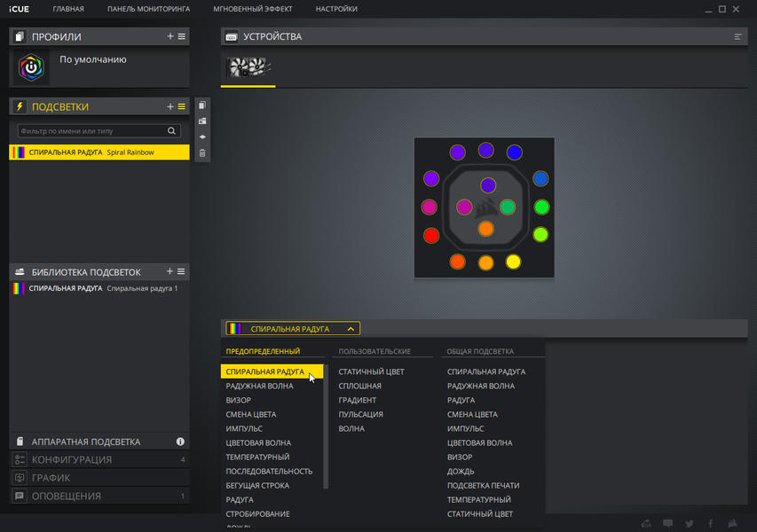Go to Панель мониторинга tab

[149, 9]
